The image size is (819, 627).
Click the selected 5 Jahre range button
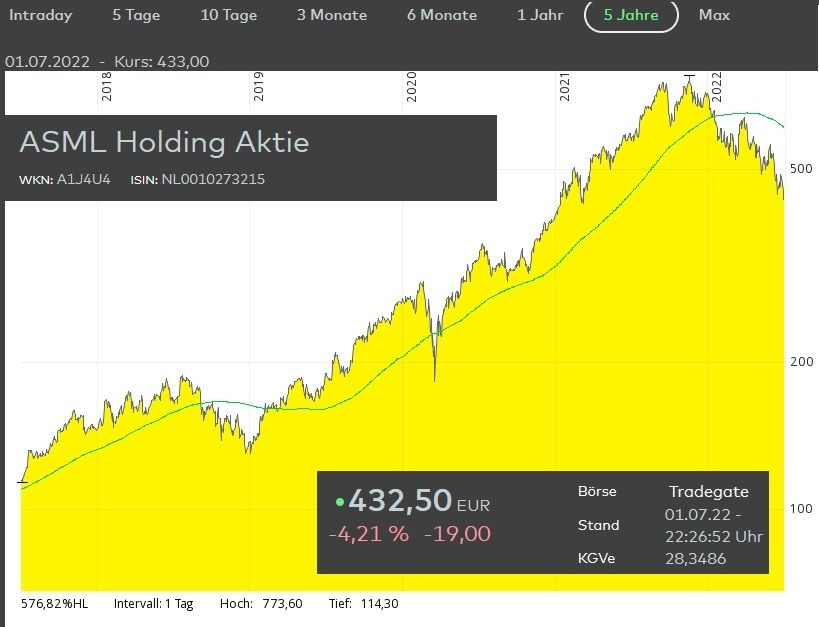tap(631, 15)
